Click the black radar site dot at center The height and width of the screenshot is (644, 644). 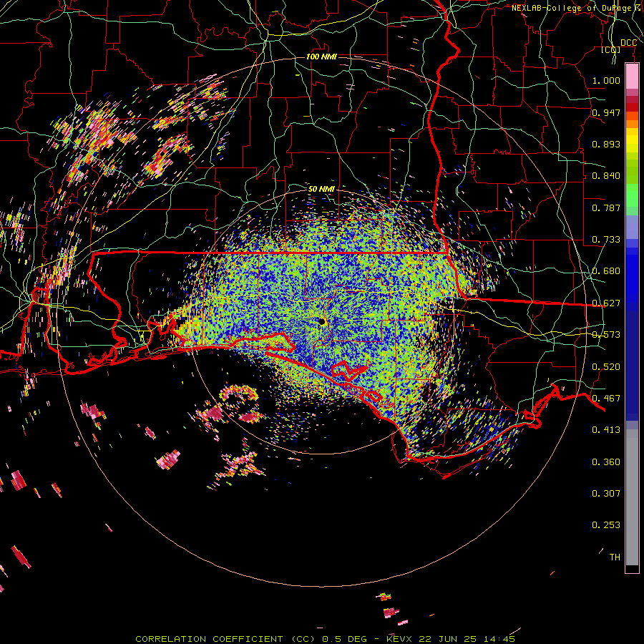click(322, 321)
